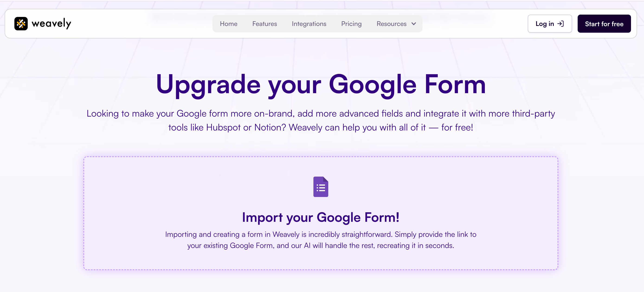The width and height of the screenshot is (644, 292).
Task: Go to Features page
Action: (x=264, y=24)
